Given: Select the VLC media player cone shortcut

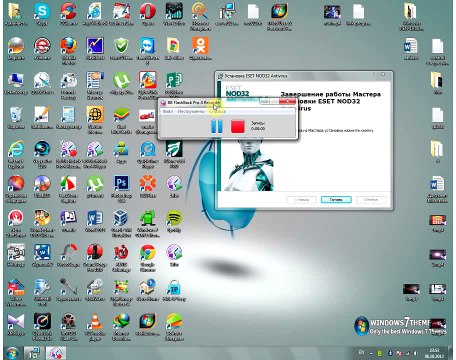Looking at the screenshot, I should [95, 327].
